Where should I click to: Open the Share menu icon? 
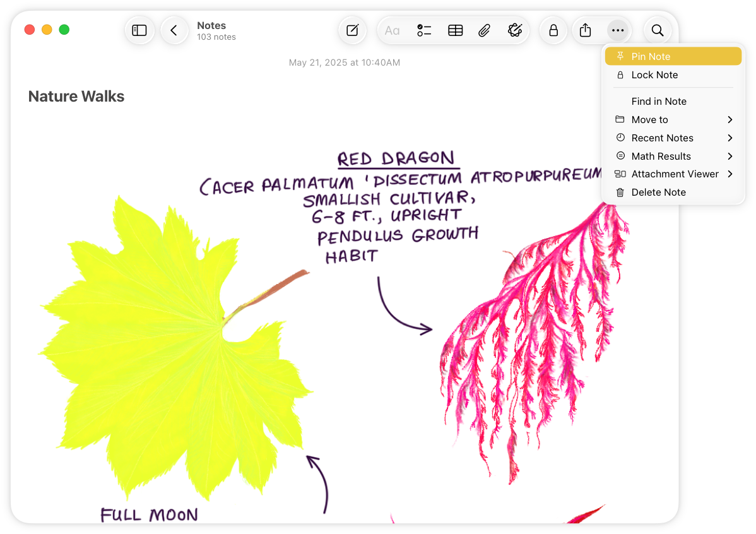[x=584, y=30]
